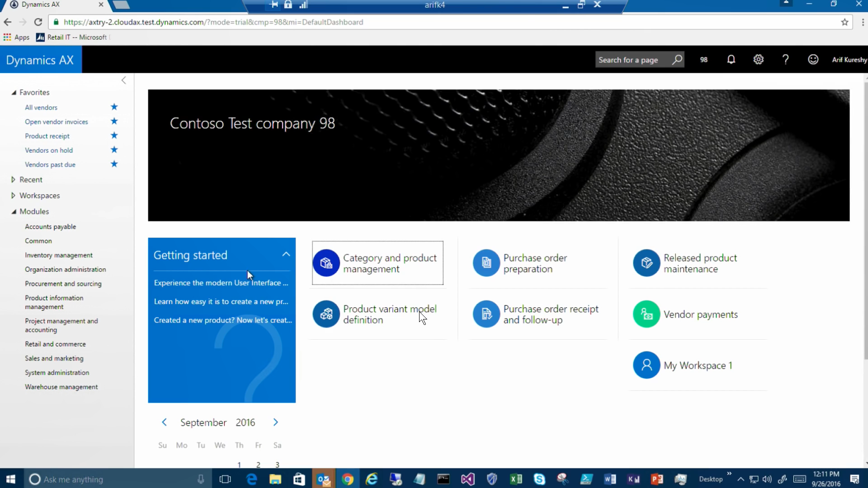This screenshot has width=868, height=488.
Task: Toggle the star beside Product receipt
Action: pos(114,136)
